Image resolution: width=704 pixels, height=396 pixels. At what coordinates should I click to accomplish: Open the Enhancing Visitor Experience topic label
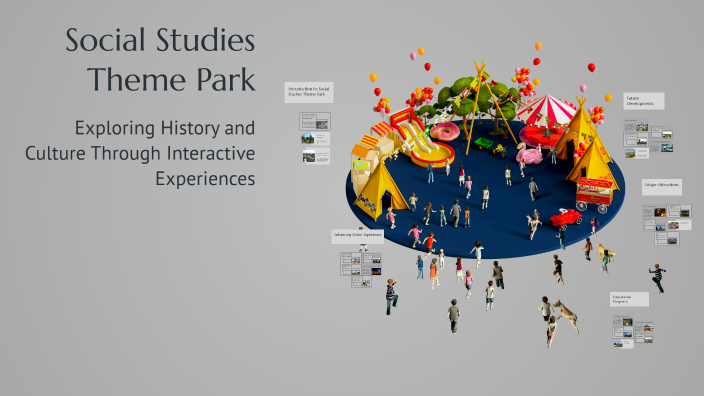(357, 237)
